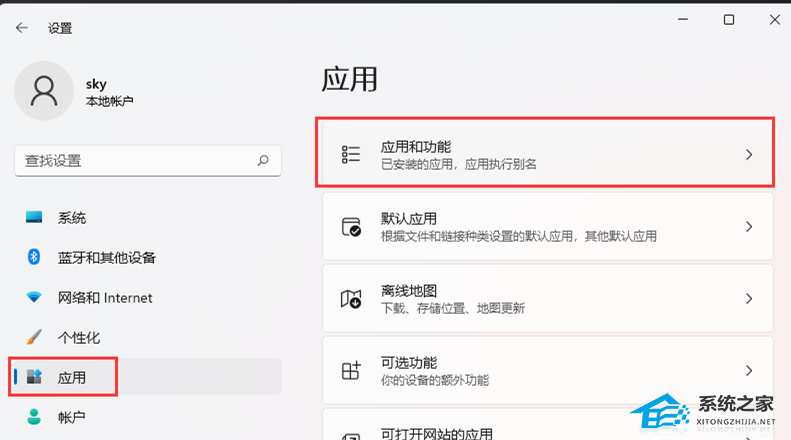Click the sky user avatar icon

click(x=44, y=91)
